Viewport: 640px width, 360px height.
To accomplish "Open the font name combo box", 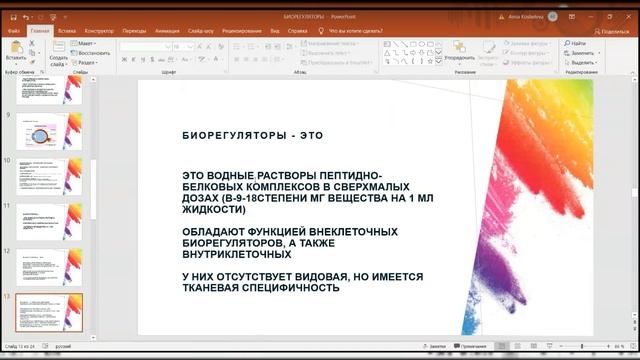I will [145, 47].
